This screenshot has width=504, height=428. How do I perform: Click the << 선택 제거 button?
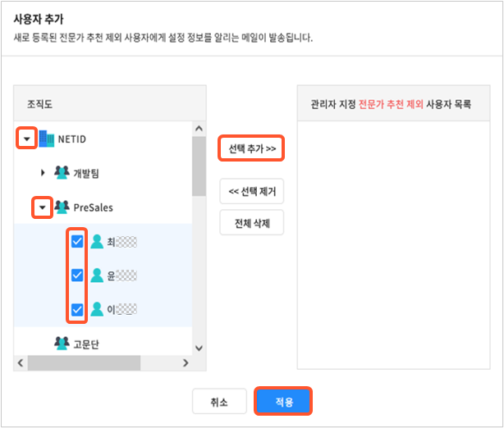(252, 192)
